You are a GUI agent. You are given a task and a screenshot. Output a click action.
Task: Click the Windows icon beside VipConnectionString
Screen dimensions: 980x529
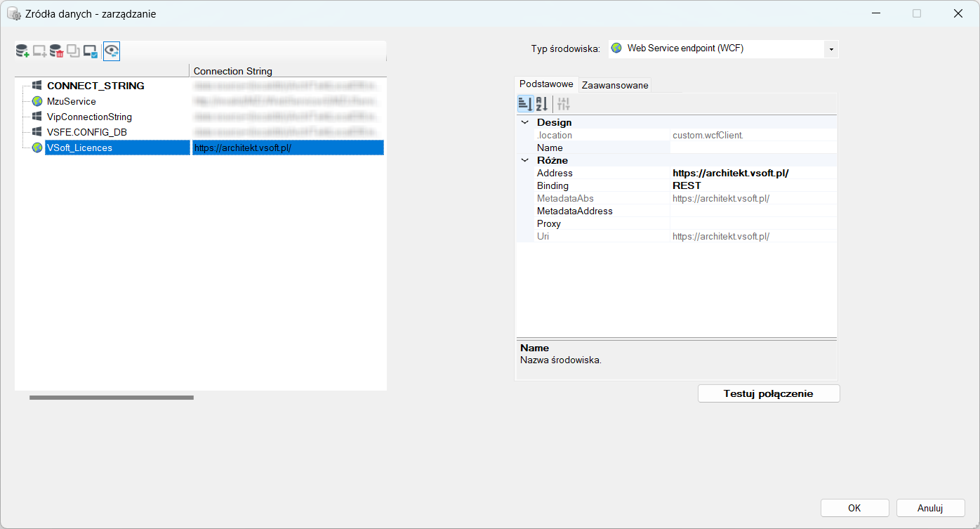37,117
